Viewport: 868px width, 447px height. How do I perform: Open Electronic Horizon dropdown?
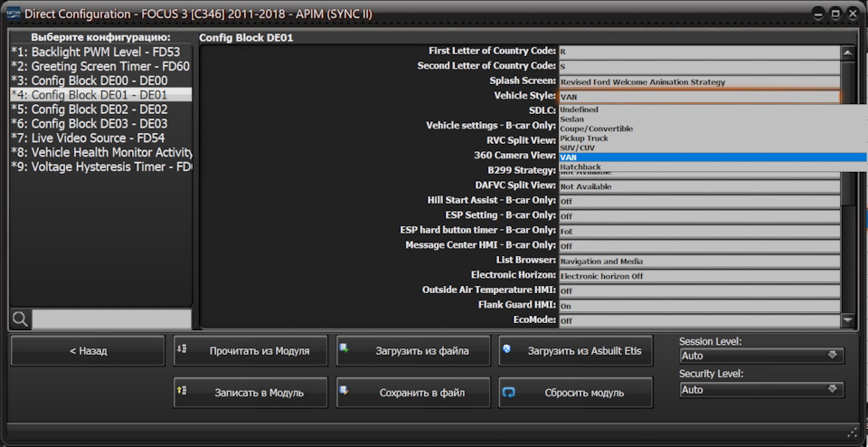tap(700, 276)
